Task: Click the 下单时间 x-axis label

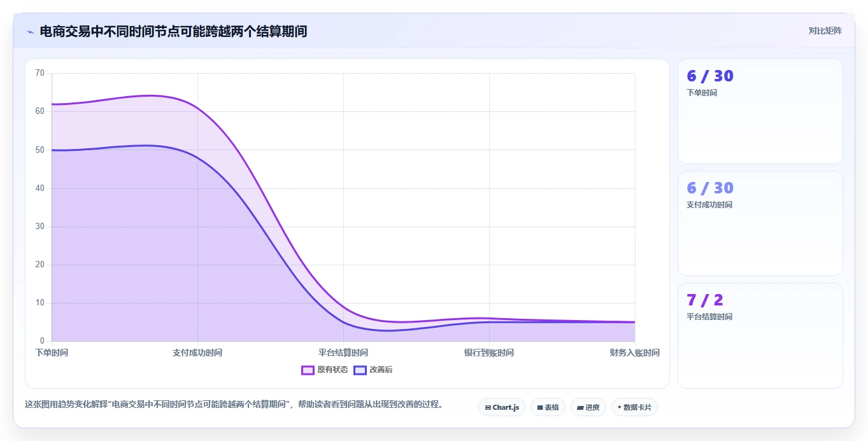Action: click(x=52, y=353)
